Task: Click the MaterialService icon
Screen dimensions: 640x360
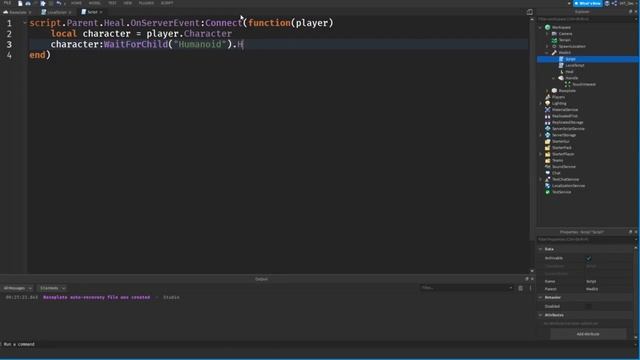Action: 548,109
